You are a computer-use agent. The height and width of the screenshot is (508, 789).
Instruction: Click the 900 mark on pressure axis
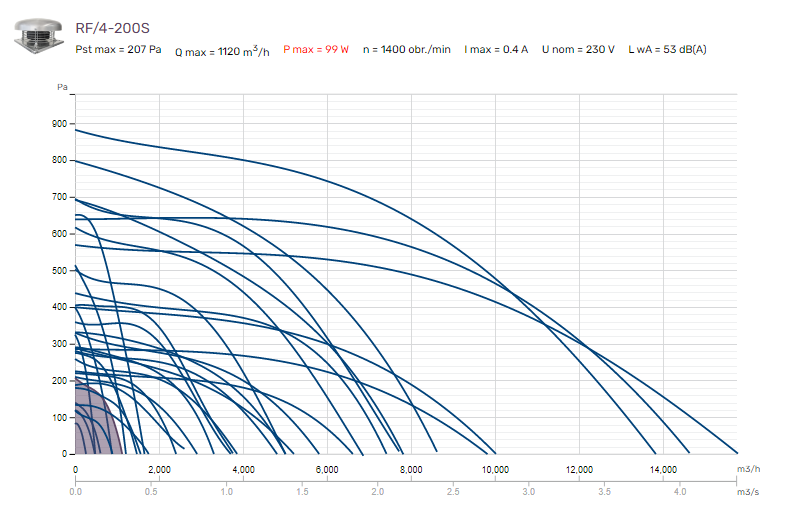tap(58, 124)
